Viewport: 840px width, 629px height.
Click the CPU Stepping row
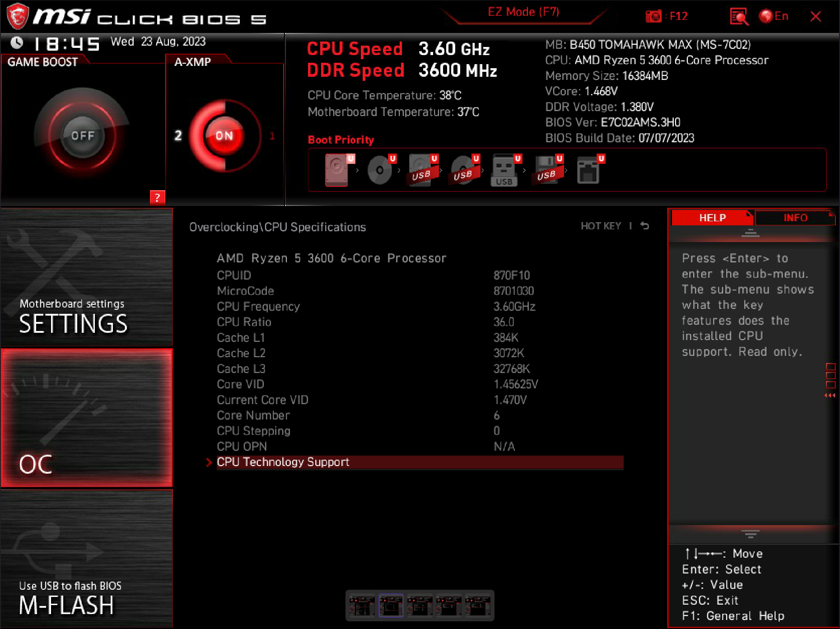420,431
